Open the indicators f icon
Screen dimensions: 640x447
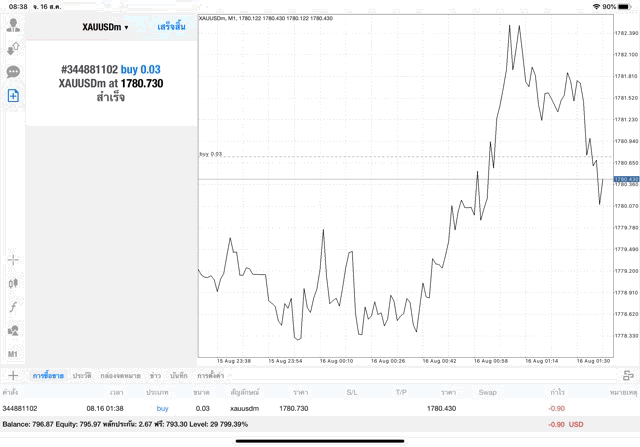tap(13, 307)
